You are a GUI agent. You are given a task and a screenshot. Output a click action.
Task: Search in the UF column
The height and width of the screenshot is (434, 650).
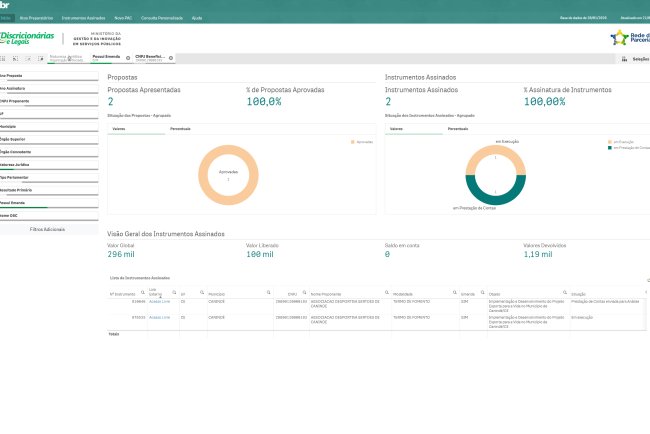point(202,293)
